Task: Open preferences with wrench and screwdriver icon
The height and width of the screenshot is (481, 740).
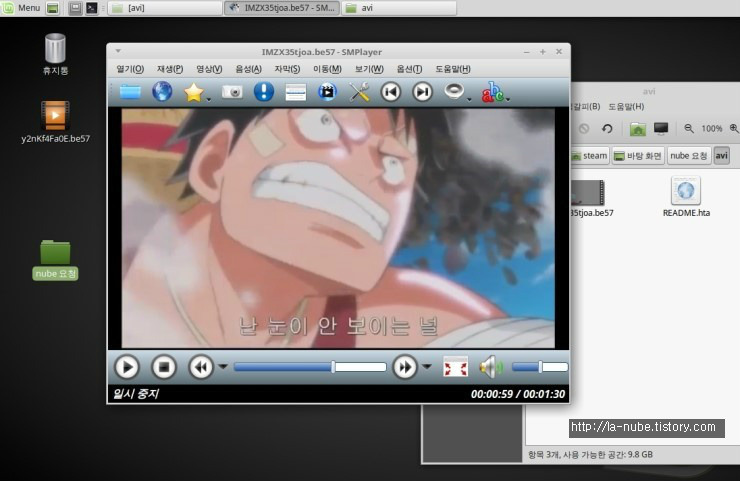Action: pyautogui.click(x=359, y=92)
